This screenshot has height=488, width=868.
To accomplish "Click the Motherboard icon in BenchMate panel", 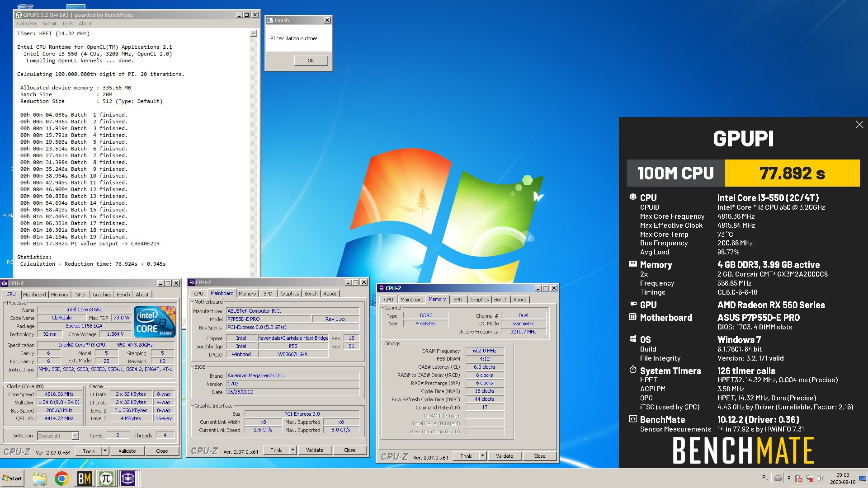I will [x=633, y=317].
